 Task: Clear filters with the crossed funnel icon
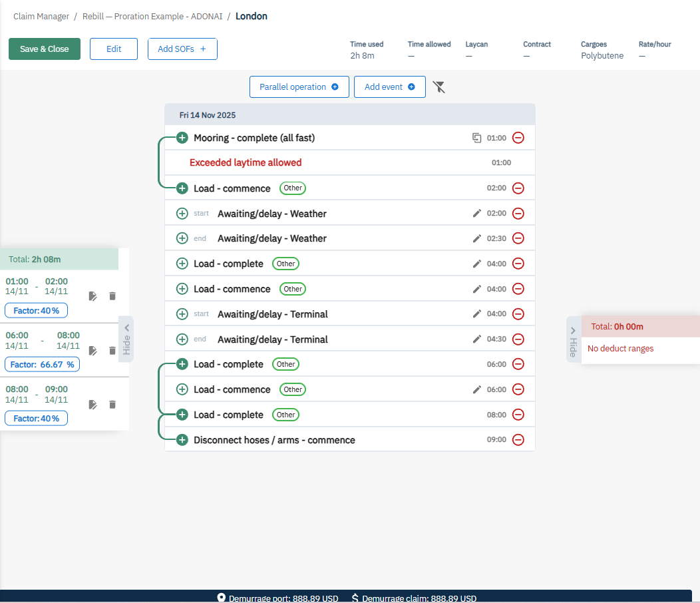pos(439,87)
